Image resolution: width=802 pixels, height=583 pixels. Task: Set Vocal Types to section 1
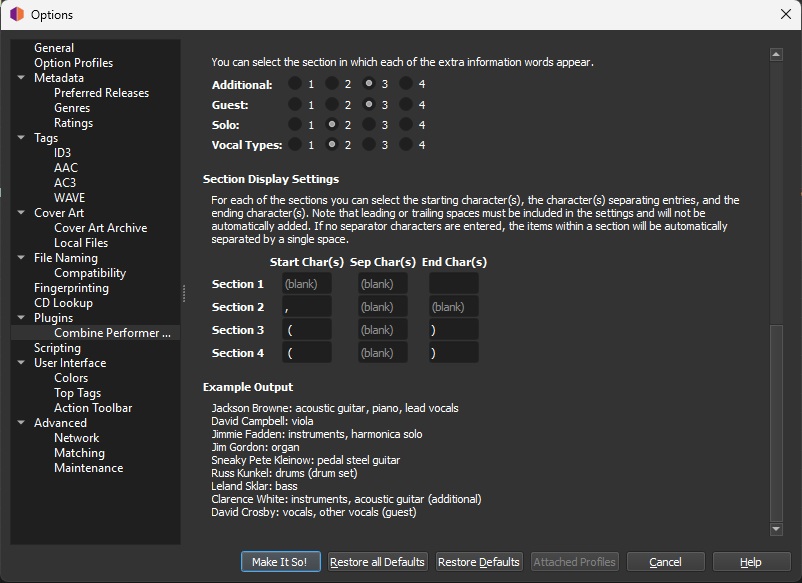(295, 145)
